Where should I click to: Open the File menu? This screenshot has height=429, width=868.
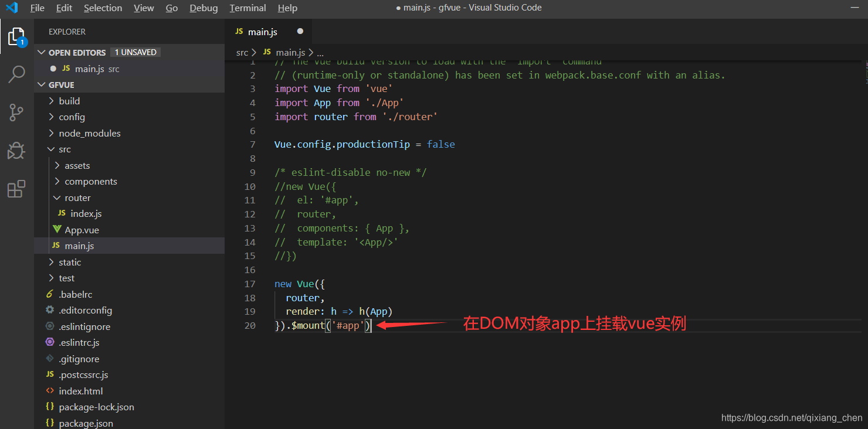(x=38, y=8)
